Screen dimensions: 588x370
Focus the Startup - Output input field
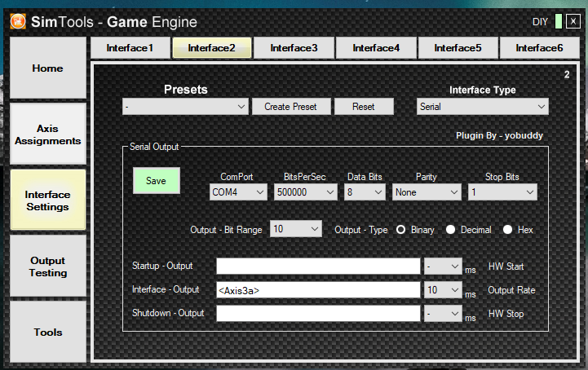[x=316, y=266]
